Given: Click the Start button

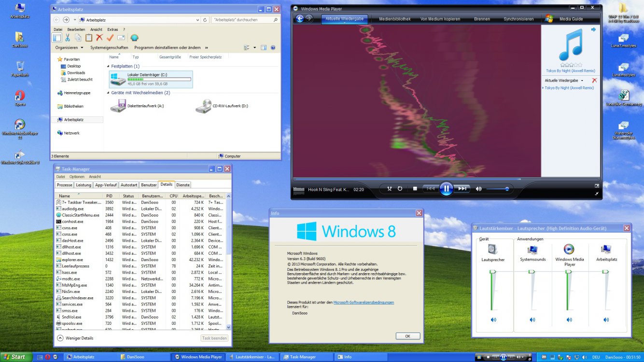Looking at the screenshot, I should point(16,357).
